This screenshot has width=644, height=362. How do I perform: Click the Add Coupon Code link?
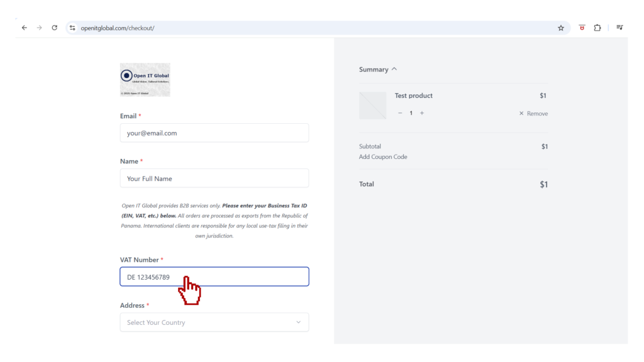[x=383, y=157]
